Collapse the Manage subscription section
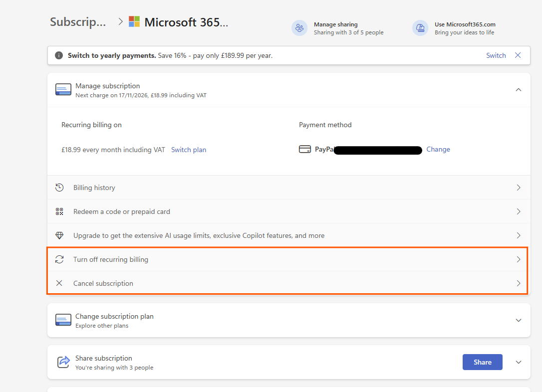542x392 pixels. [519, 90]
